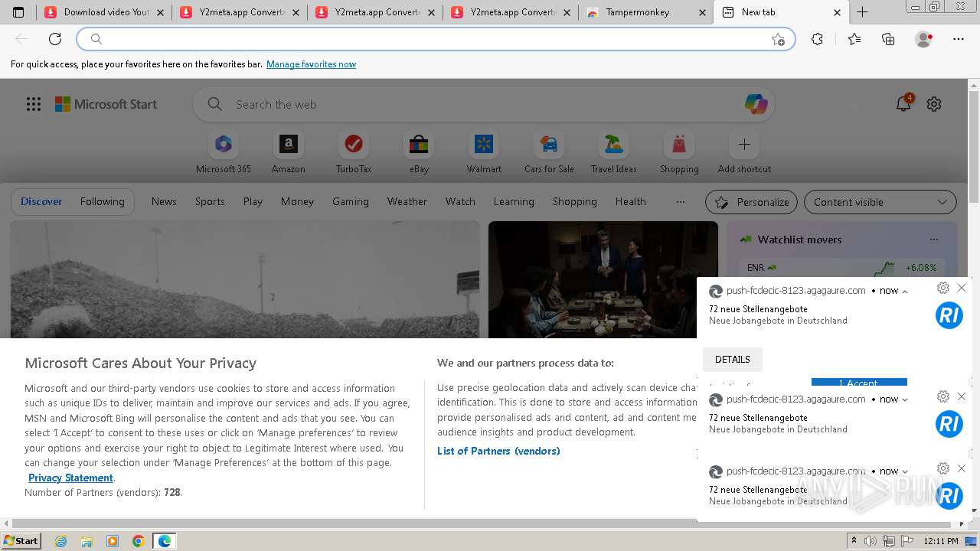This screenshot has height=551, width=980.
Task: Open the Edge profile avatar
Action: coord(923,39)
